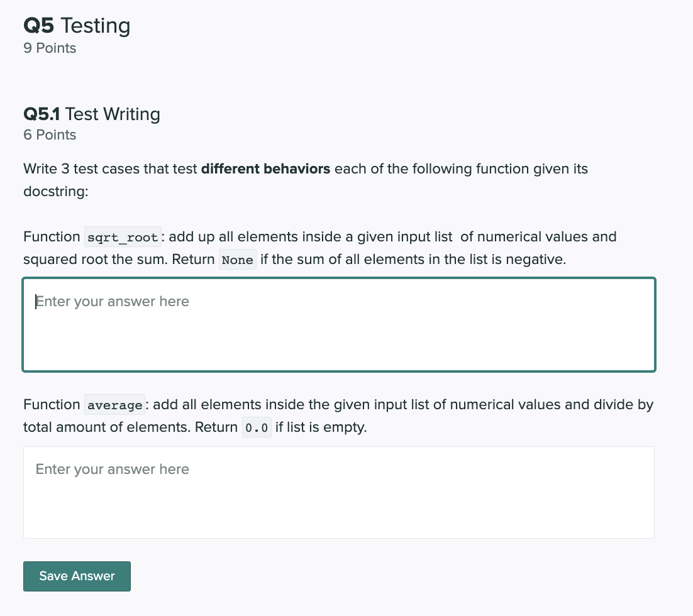The width and height of the screenshot is (693, 616).
Task: Click the phrase 'squared root the sum'
Action: [x=96, y=260]
